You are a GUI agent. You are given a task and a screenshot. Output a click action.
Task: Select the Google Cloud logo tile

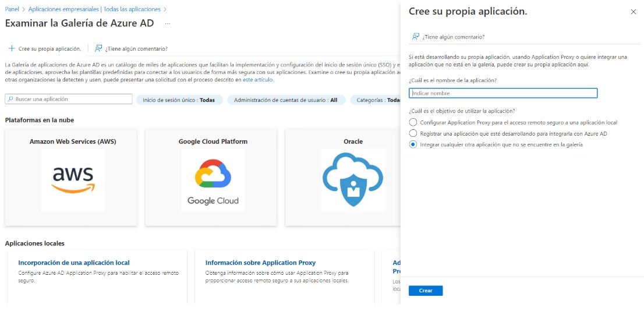coord(213,180)
